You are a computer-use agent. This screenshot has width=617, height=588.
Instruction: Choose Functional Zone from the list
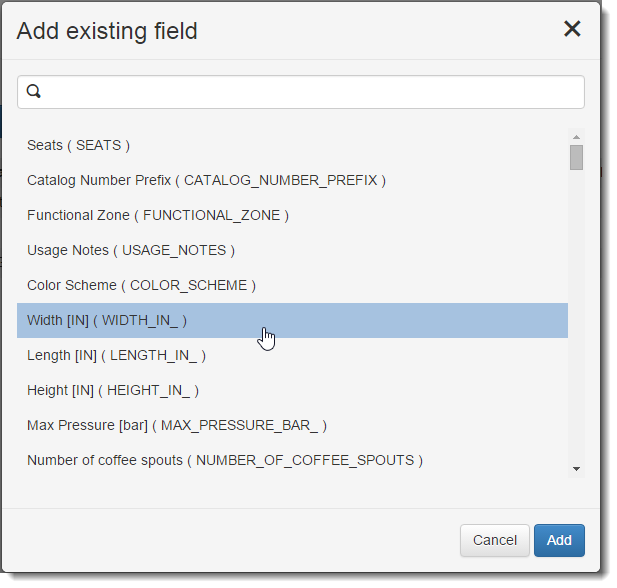click(158, 215)
